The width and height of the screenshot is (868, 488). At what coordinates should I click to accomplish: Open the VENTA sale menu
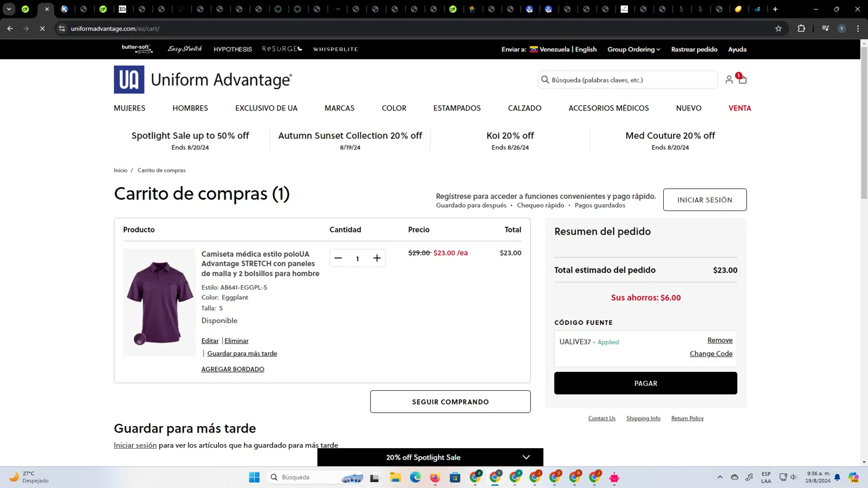(x=740, y=108)
